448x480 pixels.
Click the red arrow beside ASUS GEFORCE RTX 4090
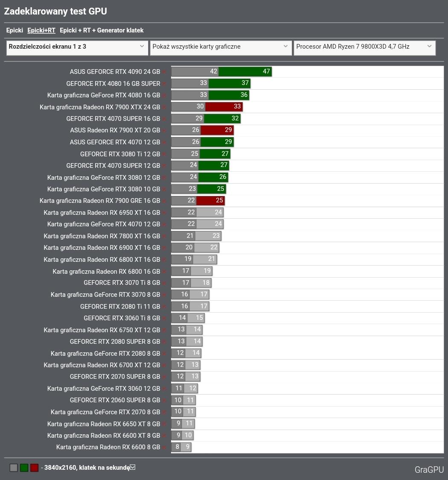coord(164,72)
